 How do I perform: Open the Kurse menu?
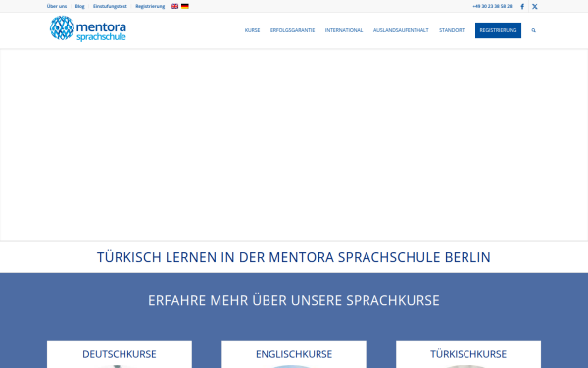point(252,30)
